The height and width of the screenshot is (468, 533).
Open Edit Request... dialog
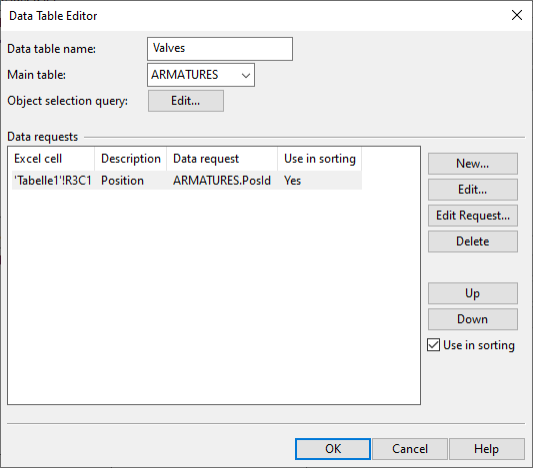473,215
